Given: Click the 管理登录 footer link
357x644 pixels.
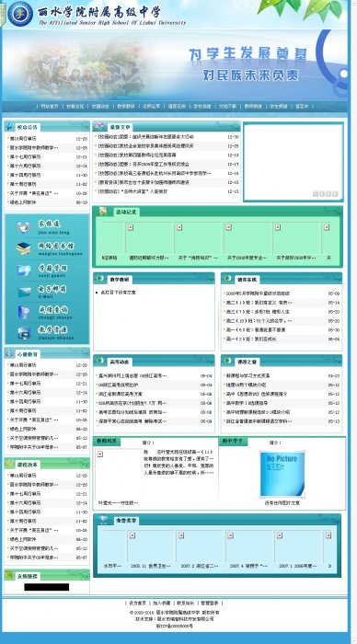Looking at the screenshot, I should tap(210, 604).
